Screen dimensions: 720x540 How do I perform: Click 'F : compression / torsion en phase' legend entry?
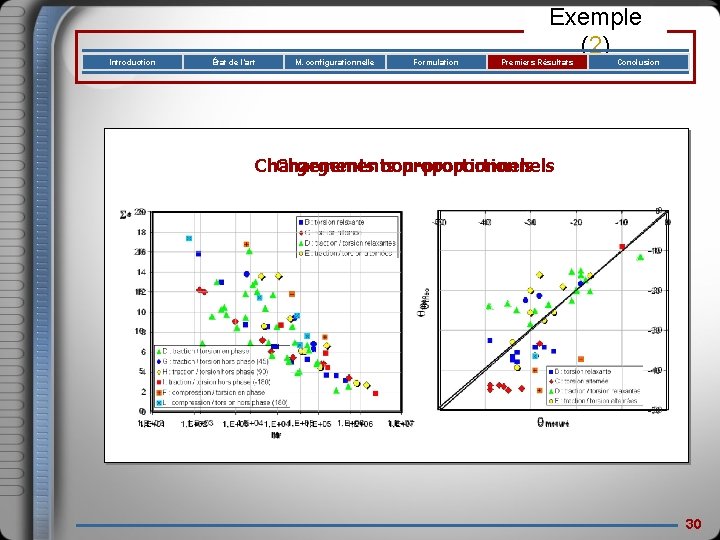(211, 393)
